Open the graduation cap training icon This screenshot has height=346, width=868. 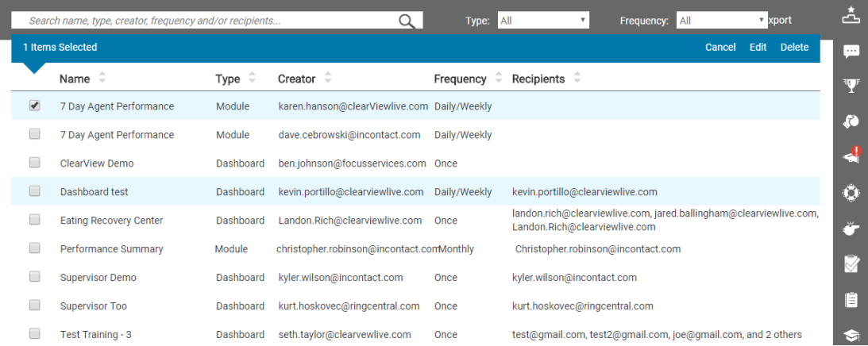pos(851,335)
